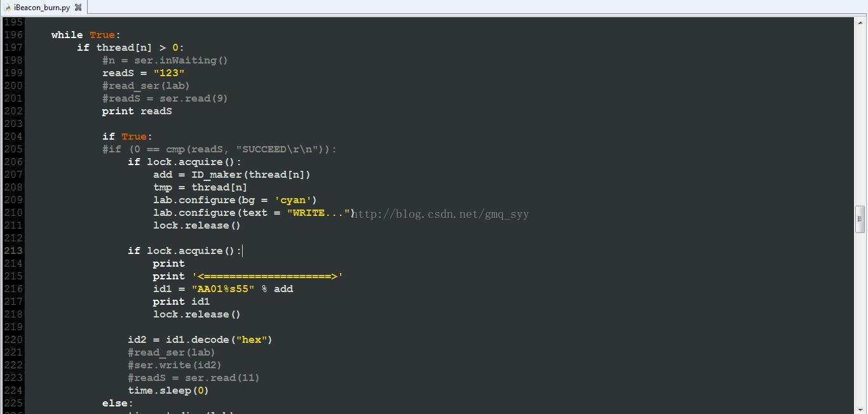
Task: Click the 'else:' line 225
Action: pyautogui.click(x=118, y=403)
